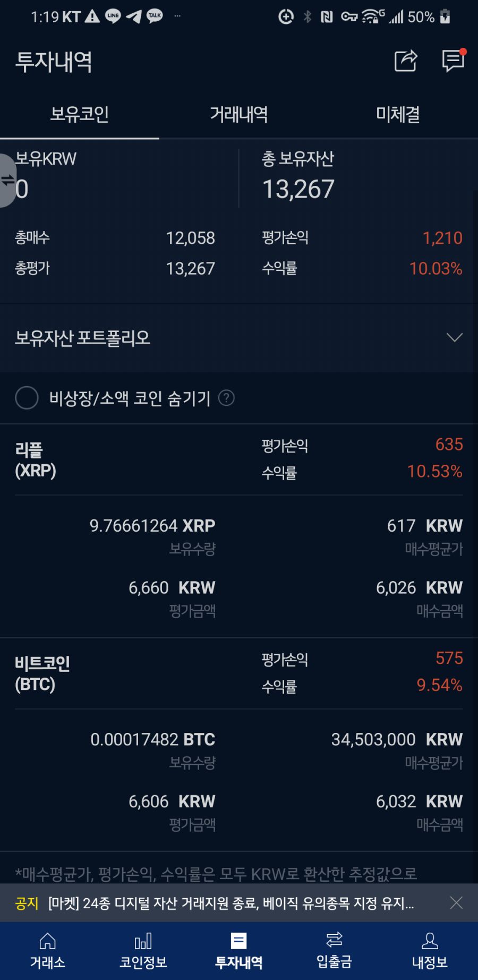Open notifications via the chat bubble icon
Screen dimensions: 478x980
[453, 61]
